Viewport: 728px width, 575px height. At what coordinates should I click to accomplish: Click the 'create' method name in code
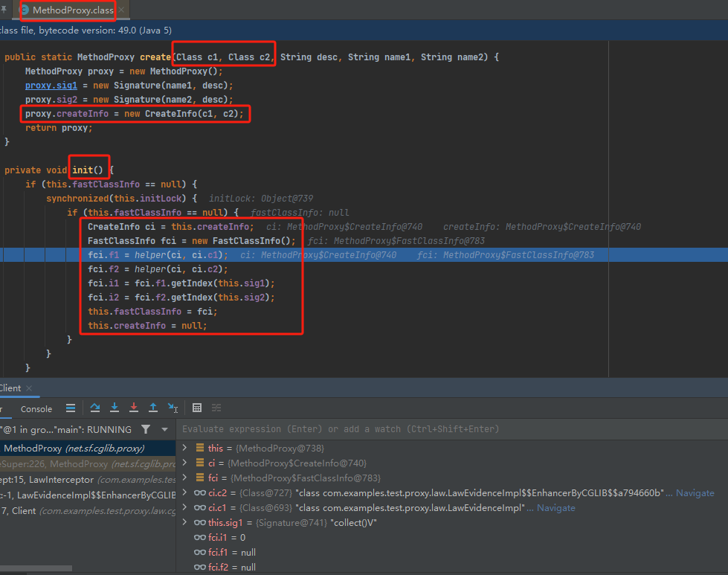pyautogui.click(x=155, y=57)
